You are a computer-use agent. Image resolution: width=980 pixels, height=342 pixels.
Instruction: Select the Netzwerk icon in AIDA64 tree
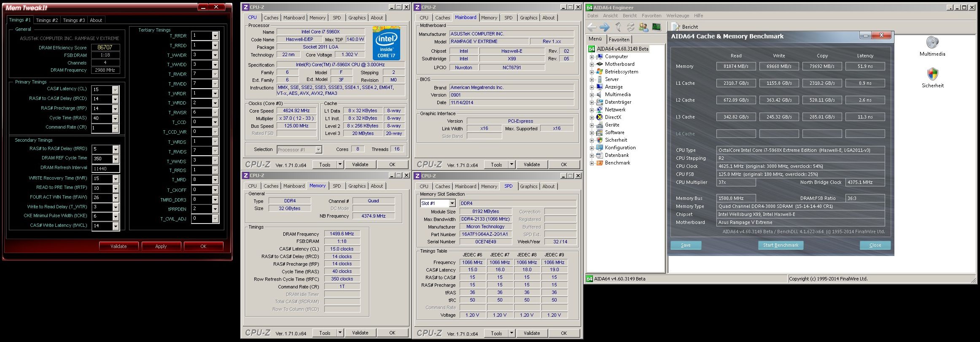pyautogui.click(x=599, y=110)
